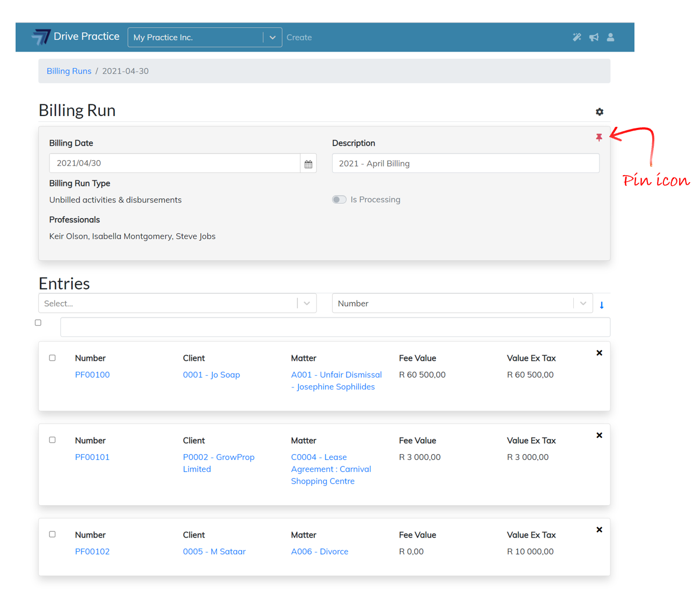The height and width of the screenshot is (597, 700).
Task: Open the Number sort dropdown
Action: click(463, 303)
